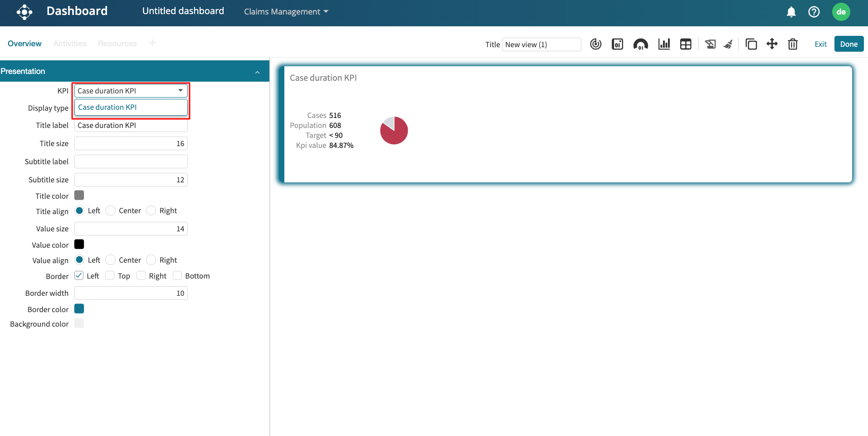Screen dimensions: 868x436
Task: Uncheck the Left border checkbox
Action: (x=79, y=276)
